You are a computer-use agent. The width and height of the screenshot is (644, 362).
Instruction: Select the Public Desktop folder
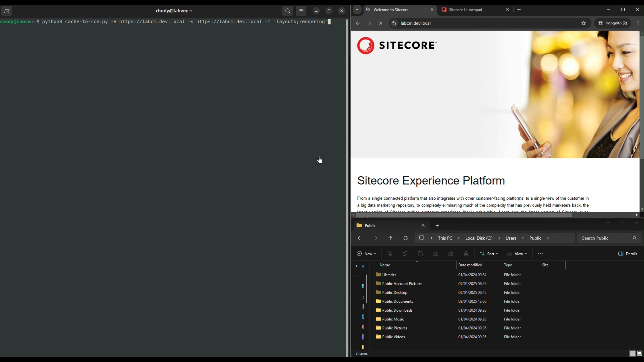coord(392,293)
